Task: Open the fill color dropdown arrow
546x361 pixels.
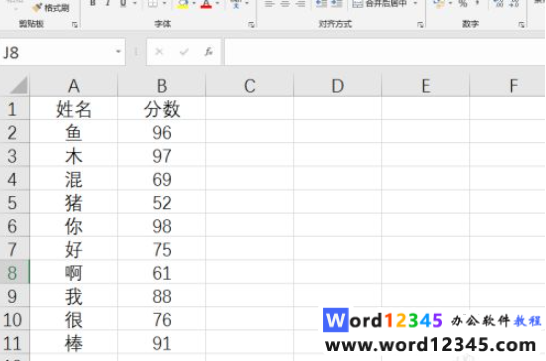Action: pos(194,4)
